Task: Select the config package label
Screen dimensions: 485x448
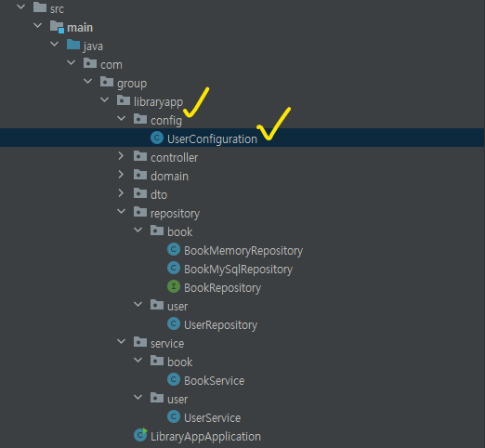Action: (x=166, y=121)
